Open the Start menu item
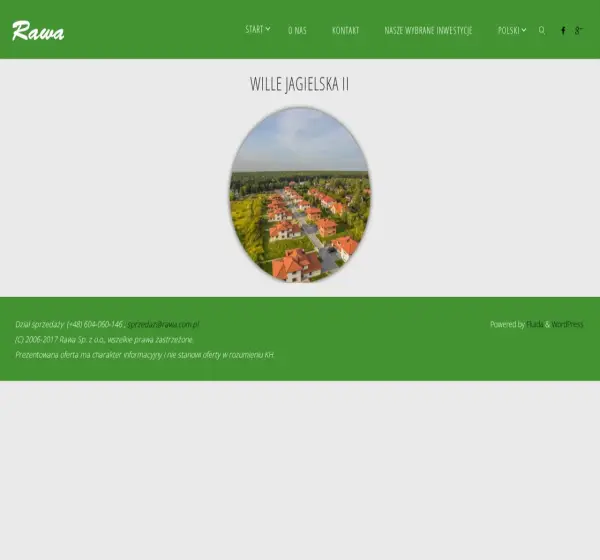Image resolution: width=600 pixels, height=560 pixels. point(254,29)
